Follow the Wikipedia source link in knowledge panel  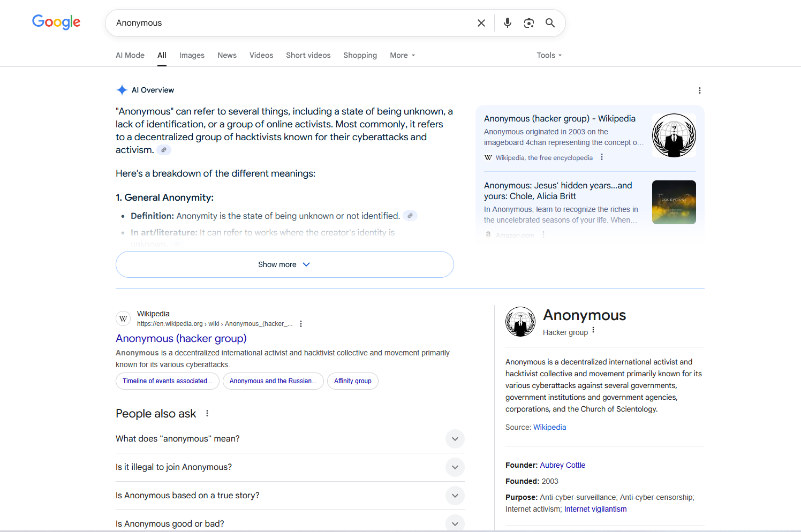(x=549, y=427)
